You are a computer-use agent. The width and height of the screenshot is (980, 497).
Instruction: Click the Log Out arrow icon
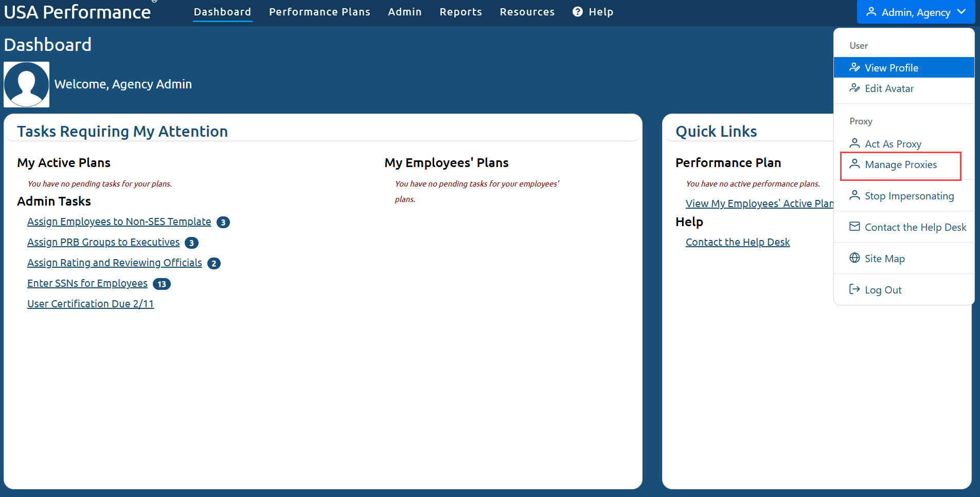click(x=854, y=289)
